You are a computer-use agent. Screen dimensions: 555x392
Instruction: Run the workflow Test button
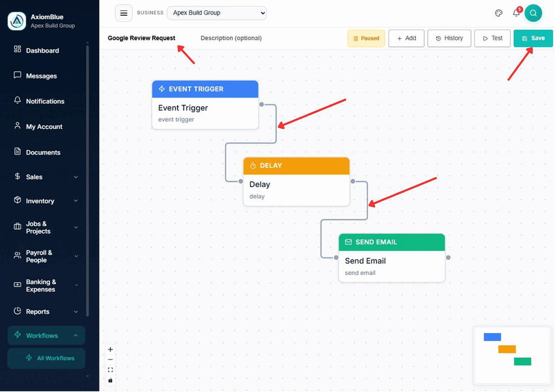(492, 38)
